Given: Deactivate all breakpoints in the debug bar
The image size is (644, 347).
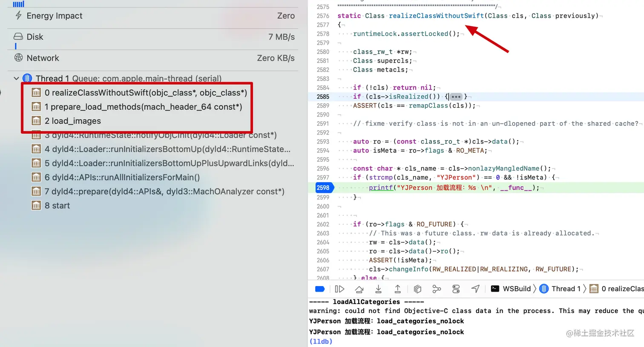Looking at the screenshot, I should tap(320, 289).
